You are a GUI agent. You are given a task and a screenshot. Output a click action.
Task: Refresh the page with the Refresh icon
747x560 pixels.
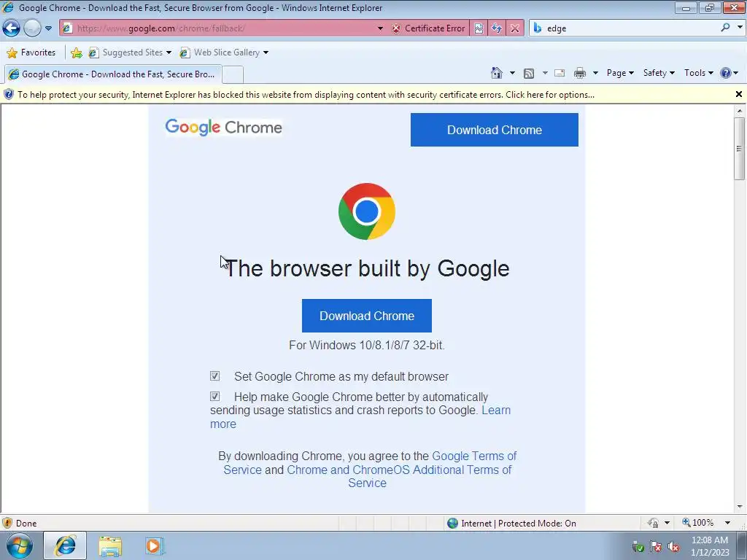click(496, 28)
